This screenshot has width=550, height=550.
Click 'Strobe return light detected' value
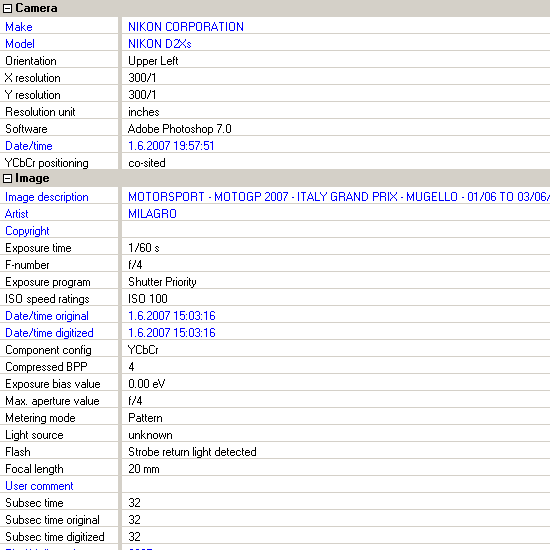click(x=192, y=452)
